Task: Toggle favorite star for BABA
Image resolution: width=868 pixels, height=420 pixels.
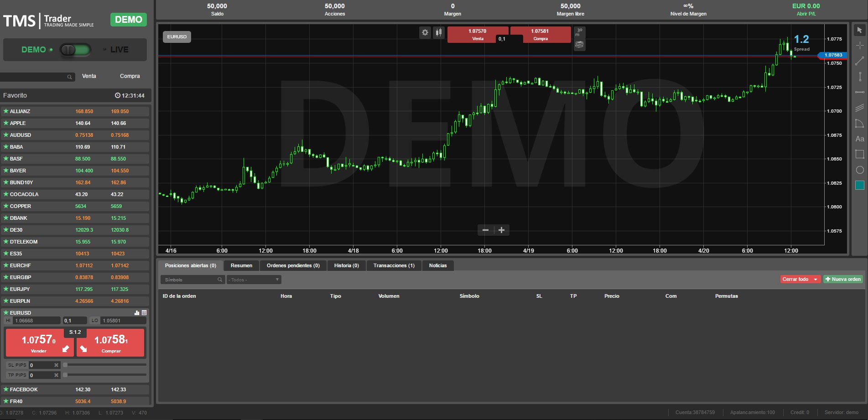Action: coord(6,146)
